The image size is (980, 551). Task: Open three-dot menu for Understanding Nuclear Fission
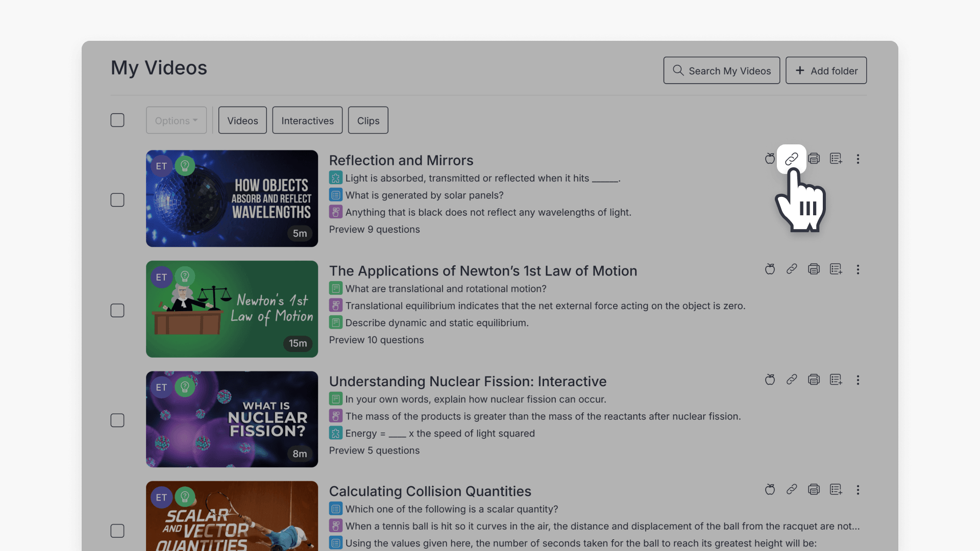[857, 380]
